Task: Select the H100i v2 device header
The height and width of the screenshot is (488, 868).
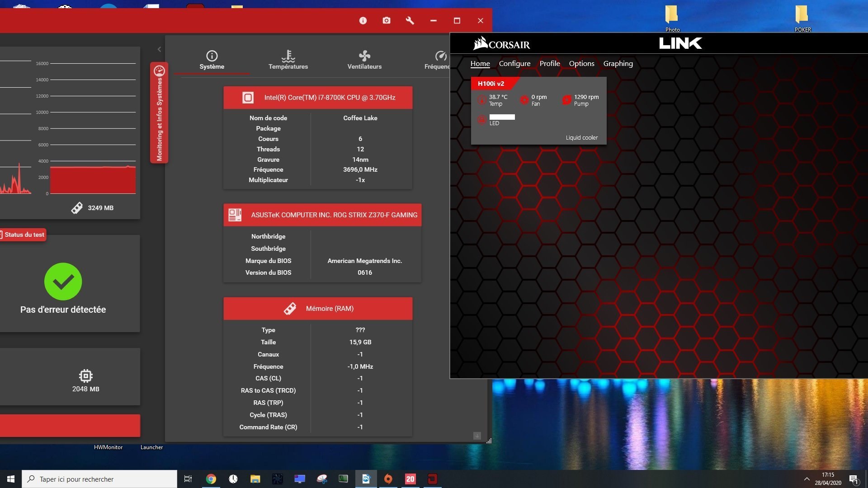Action: tap(491, 84)
